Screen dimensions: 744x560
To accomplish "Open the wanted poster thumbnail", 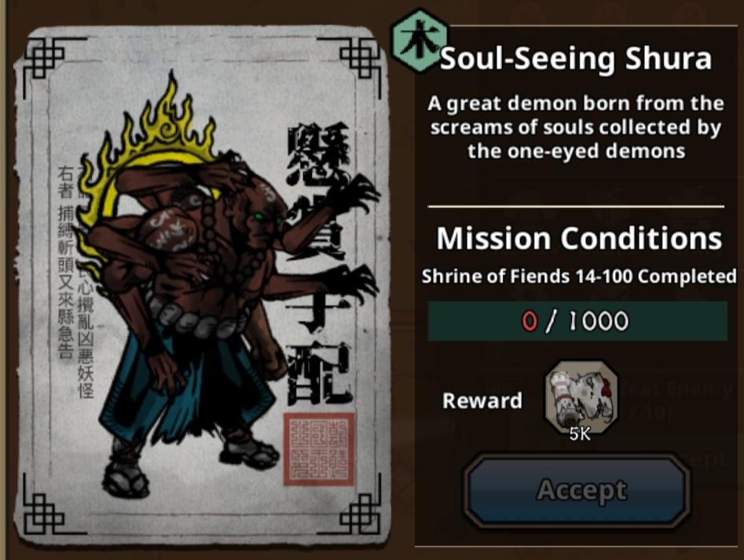I will 203,285.
